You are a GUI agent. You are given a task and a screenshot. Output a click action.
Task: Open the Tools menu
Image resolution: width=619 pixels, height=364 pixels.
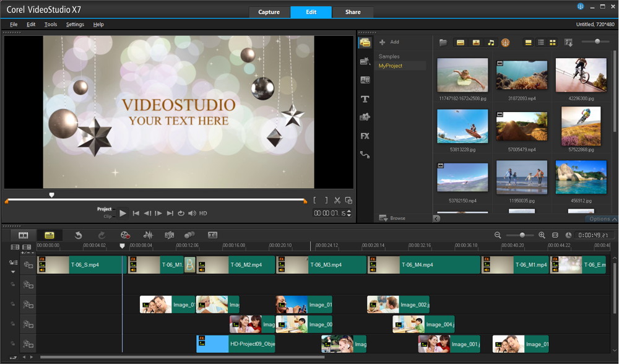point(51,25)
